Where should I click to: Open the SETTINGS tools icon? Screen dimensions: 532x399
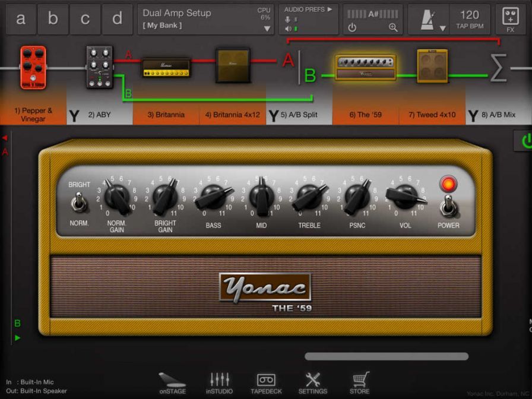tap(312, 383)
